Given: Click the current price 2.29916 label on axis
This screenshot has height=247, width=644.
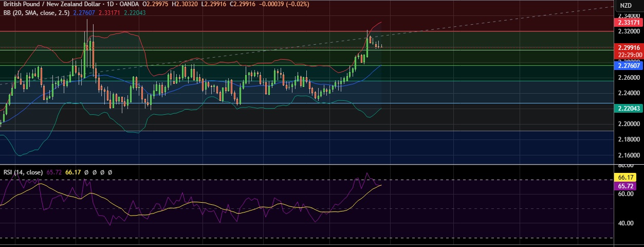Looking at the screenshot, I should pyautogui.click(x=629, y=47).
